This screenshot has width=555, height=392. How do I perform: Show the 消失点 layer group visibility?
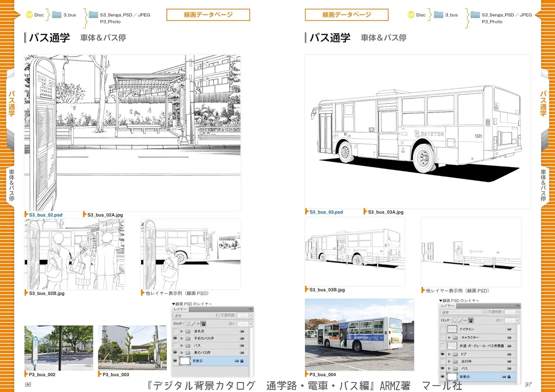click(x=175, y=331)
